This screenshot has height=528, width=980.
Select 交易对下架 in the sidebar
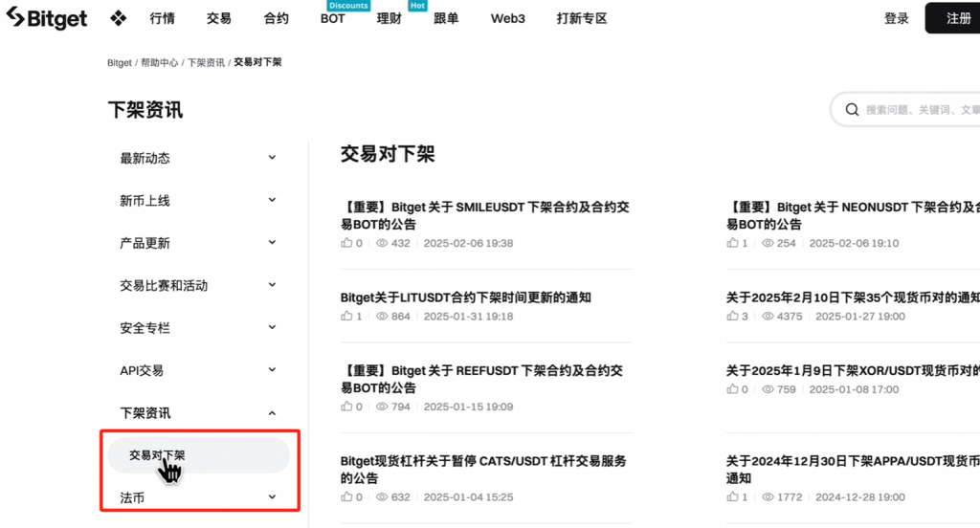(199, 455)
